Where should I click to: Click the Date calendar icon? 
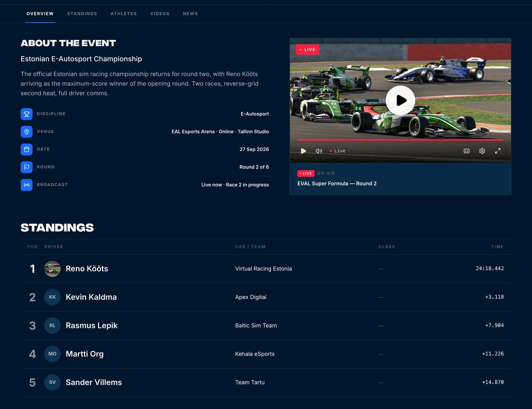coord(27,149)
